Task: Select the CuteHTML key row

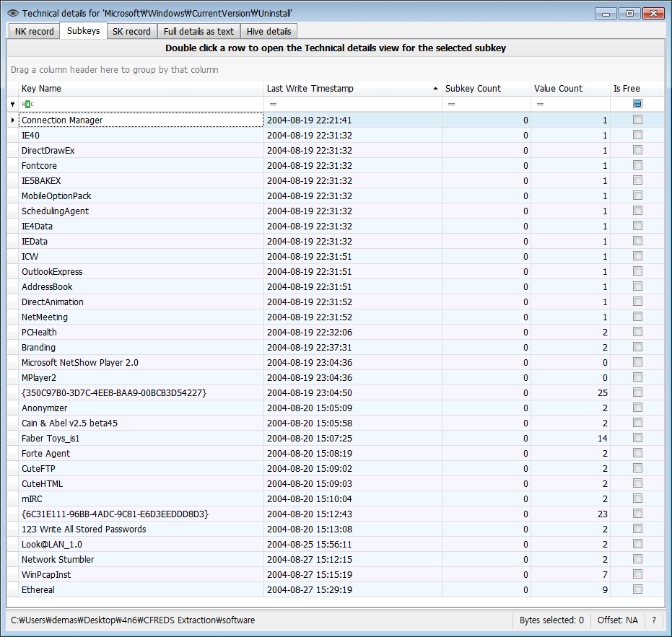Action: tap(336, 483)
